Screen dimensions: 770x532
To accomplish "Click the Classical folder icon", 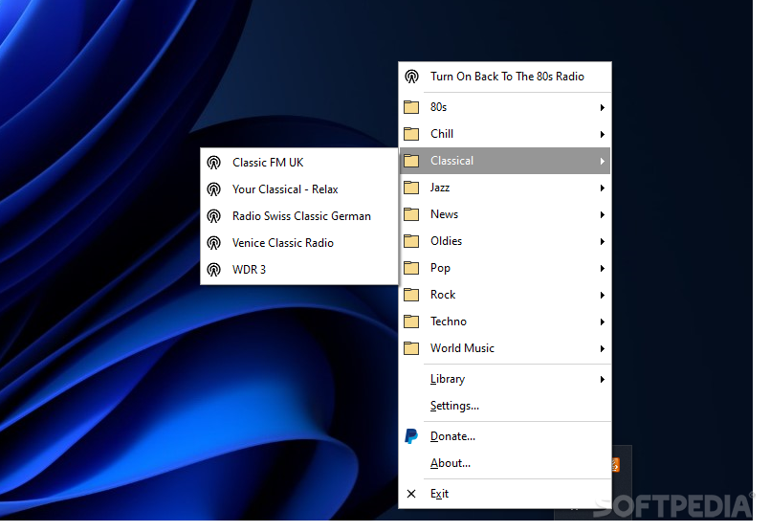I will (411, 161).
